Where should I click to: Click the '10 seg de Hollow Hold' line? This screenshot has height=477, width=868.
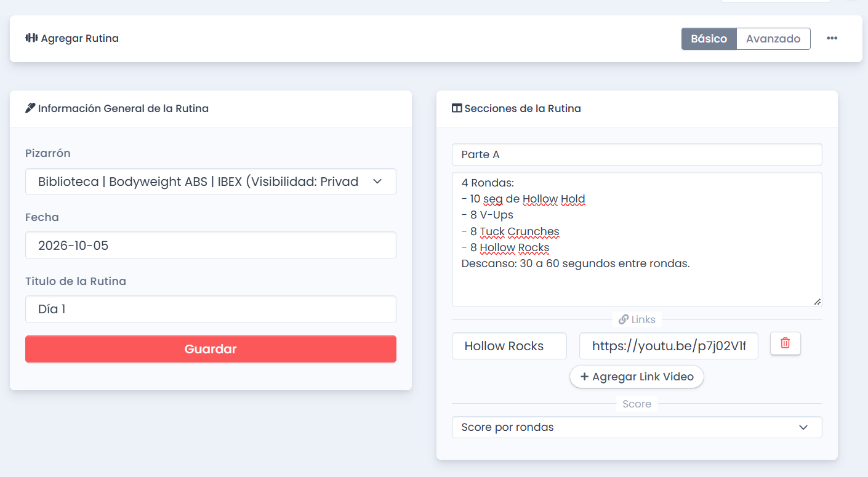(523, 199)
